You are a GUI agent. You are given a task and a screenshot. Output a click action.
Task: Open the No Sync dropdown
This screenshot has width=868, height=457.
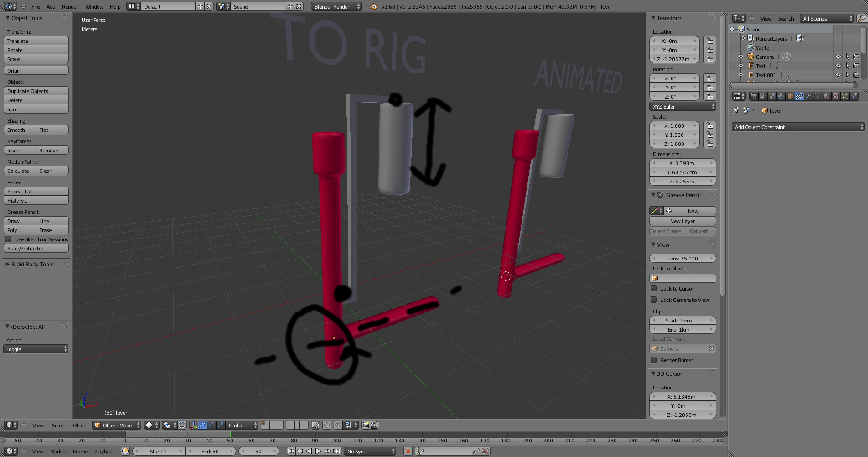click(370, 451)
